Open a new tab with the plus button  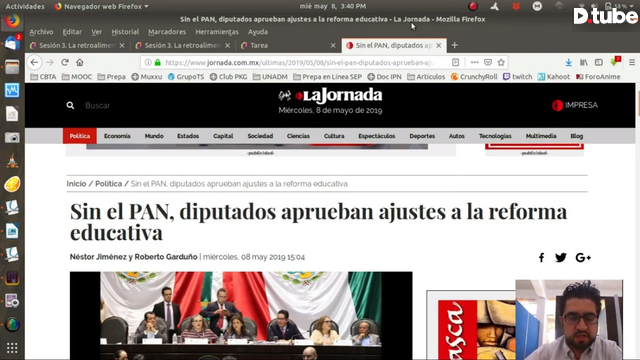click(454, 45)
